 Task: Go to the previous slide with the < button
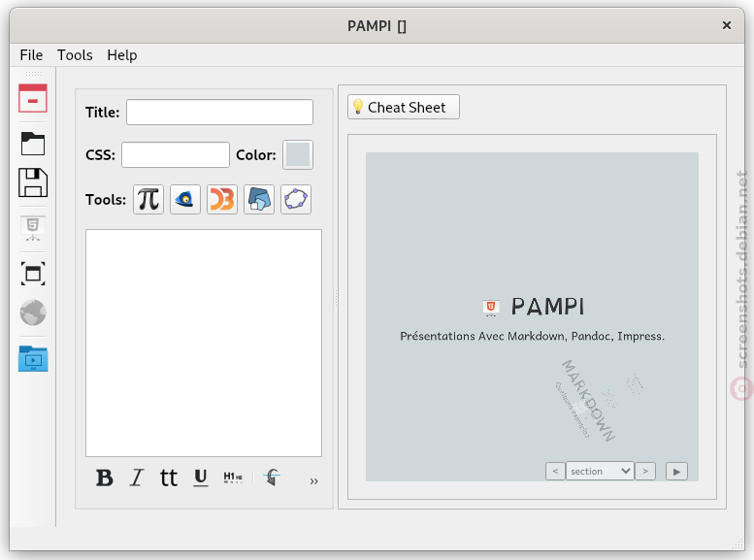point(555,471)
